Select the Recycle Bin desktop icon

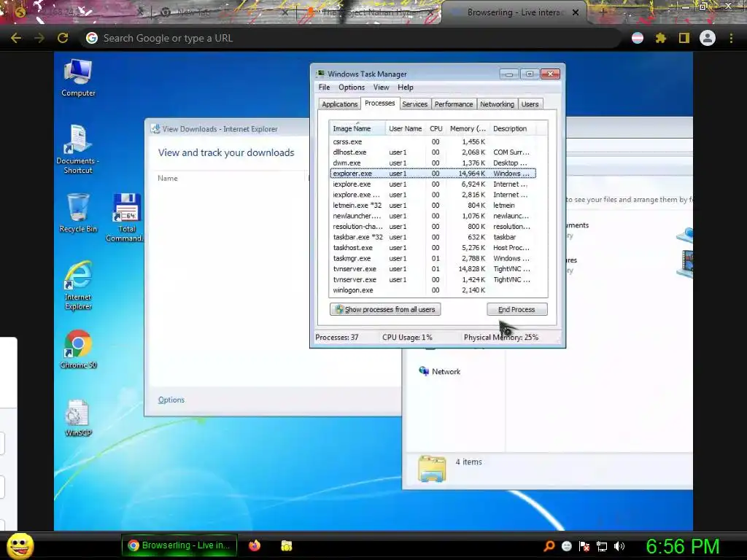pyautogui.click(x=78, y=212)
